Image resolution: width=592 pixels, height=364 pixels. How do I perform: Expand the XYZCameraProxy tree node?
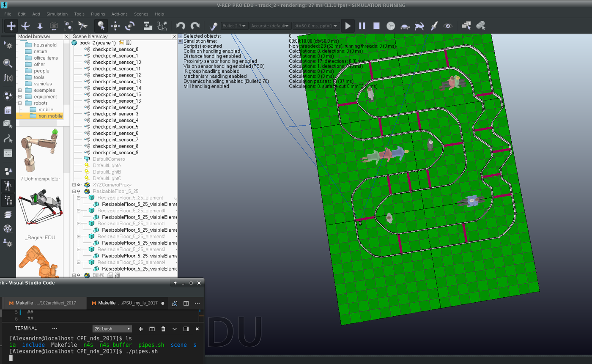74,185
